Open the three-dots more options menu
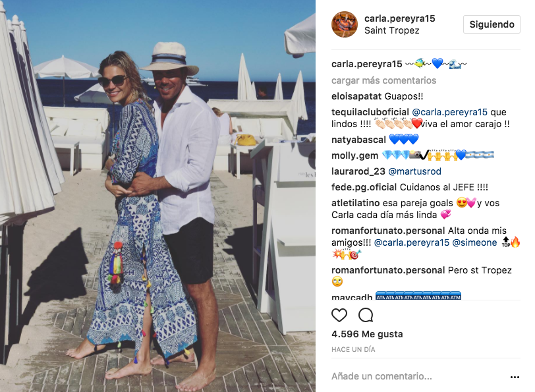This screenshot has height=392, width=535. pyautogui.click(x=515, y=377)
